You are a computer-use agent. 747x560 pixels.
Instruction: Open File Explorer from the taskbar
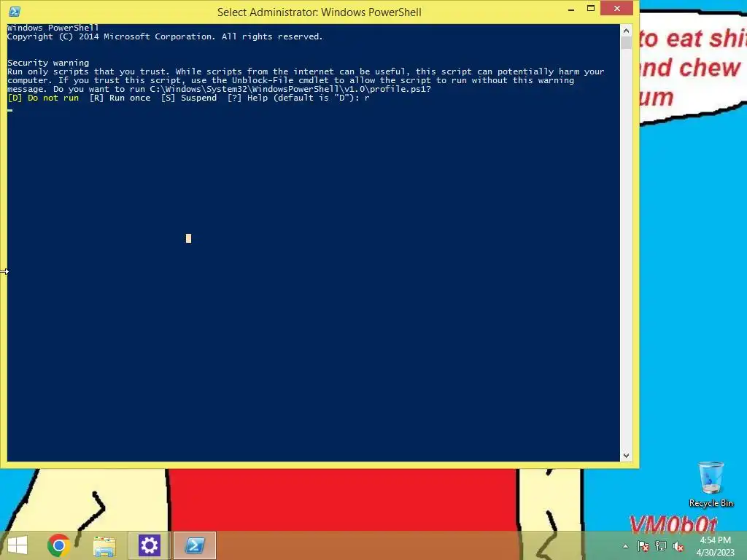[104, 545]
